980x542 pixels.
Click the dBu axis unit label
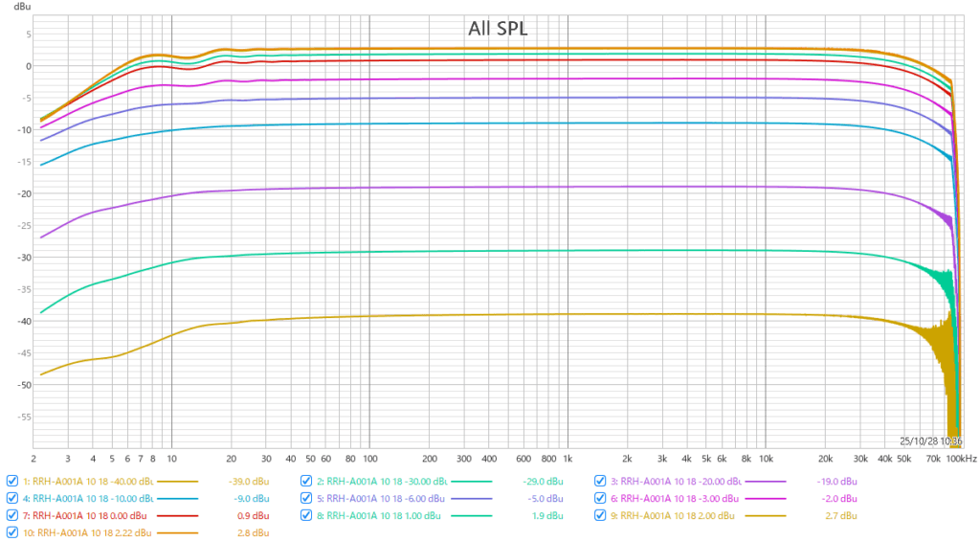21,7
